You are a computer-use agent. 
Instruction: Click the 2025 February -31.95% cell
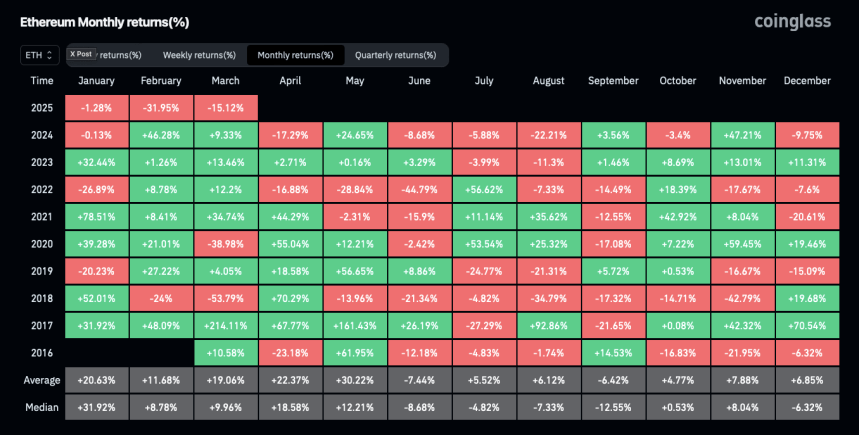[161, 107]
